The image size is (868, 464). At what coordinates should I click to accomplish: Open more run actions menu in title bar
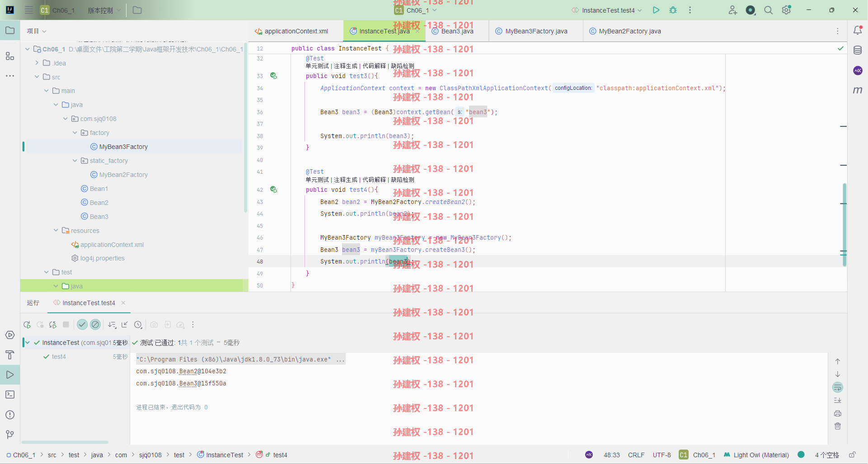pyautogui.click(x=690, y=10)
